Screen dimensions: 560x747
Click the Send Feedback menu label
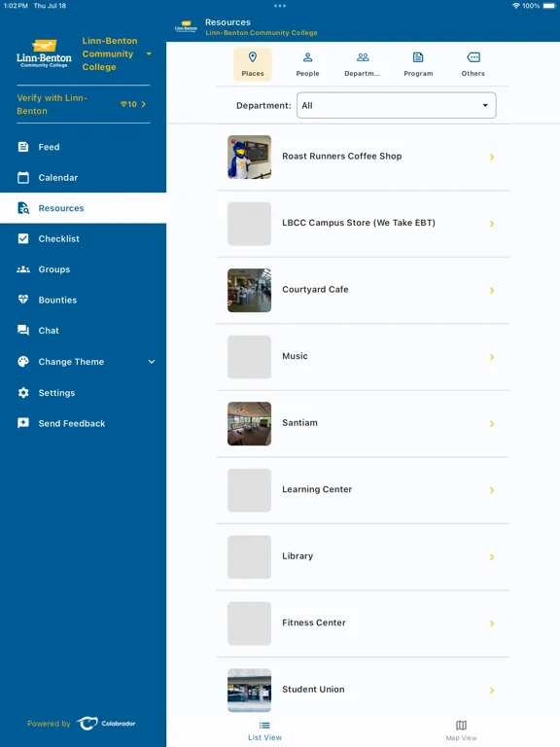pos(72,423)
